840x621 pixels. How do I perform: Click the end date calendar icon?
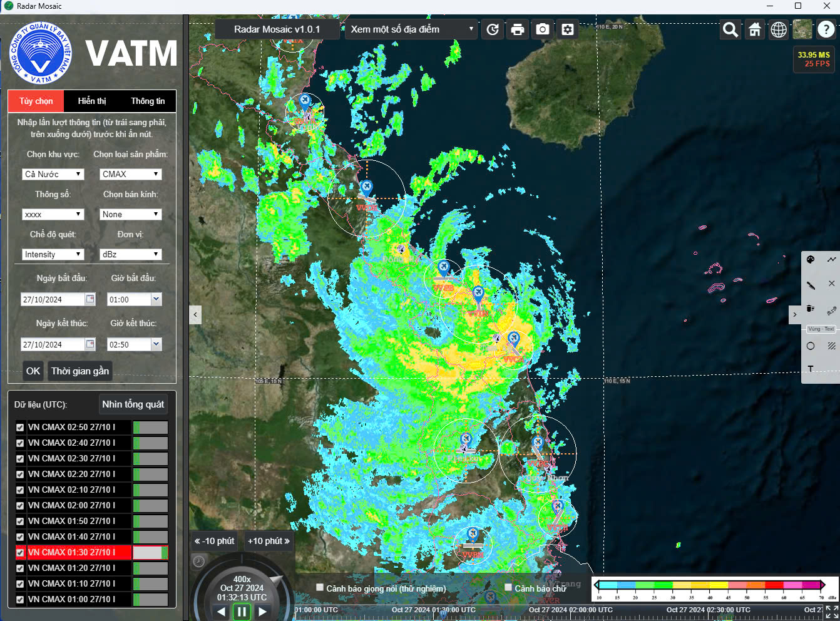point(90,344)
